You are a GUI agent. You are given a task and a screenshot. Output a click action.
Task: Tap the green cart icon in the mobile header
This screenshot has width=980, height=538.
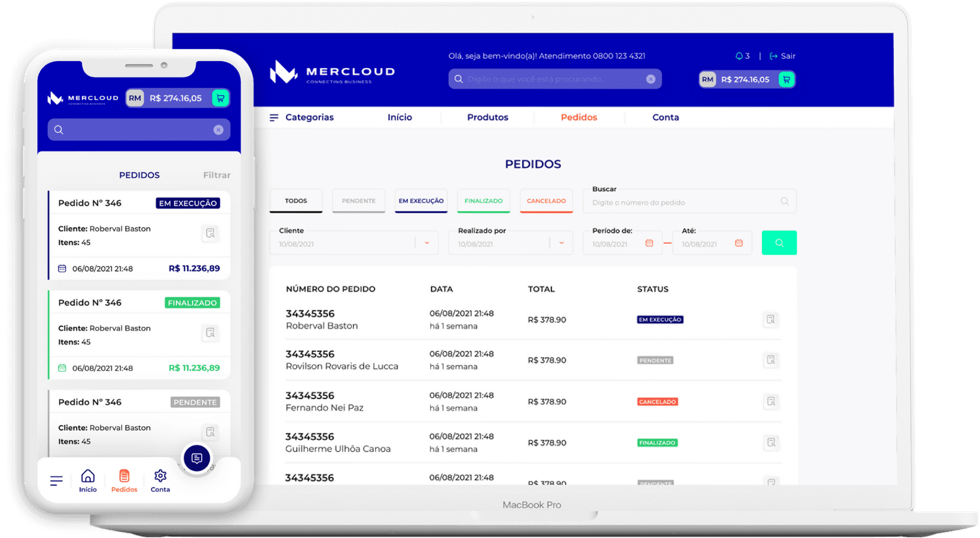tap(220, 98)
